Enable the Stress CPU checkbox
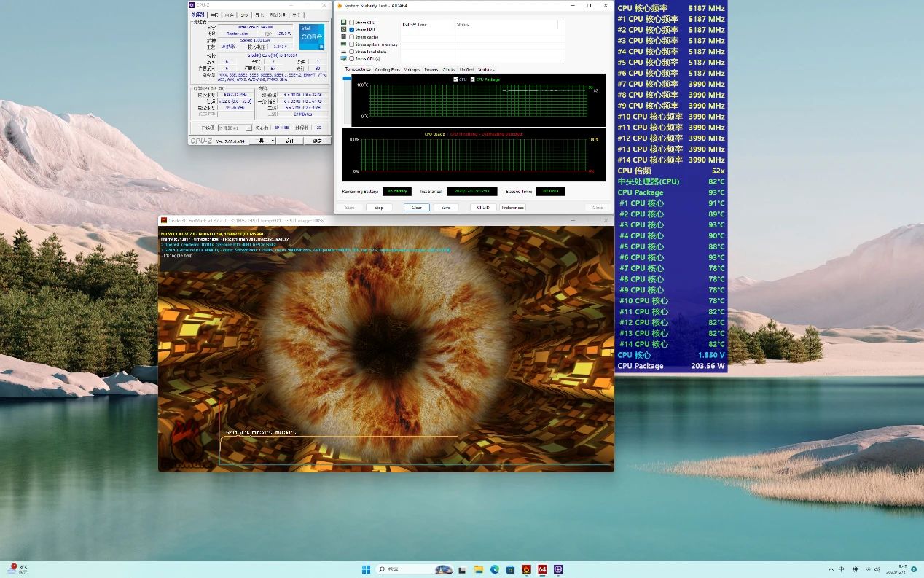The width and height of the screenshot is (924, 578). (x=352, y=23)
